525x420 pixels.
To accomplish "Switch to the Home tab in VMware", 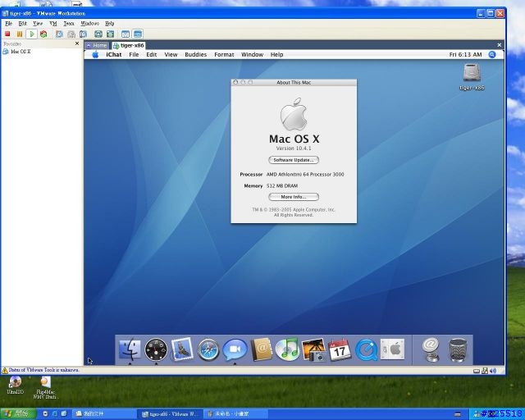I will coord(97,45).
